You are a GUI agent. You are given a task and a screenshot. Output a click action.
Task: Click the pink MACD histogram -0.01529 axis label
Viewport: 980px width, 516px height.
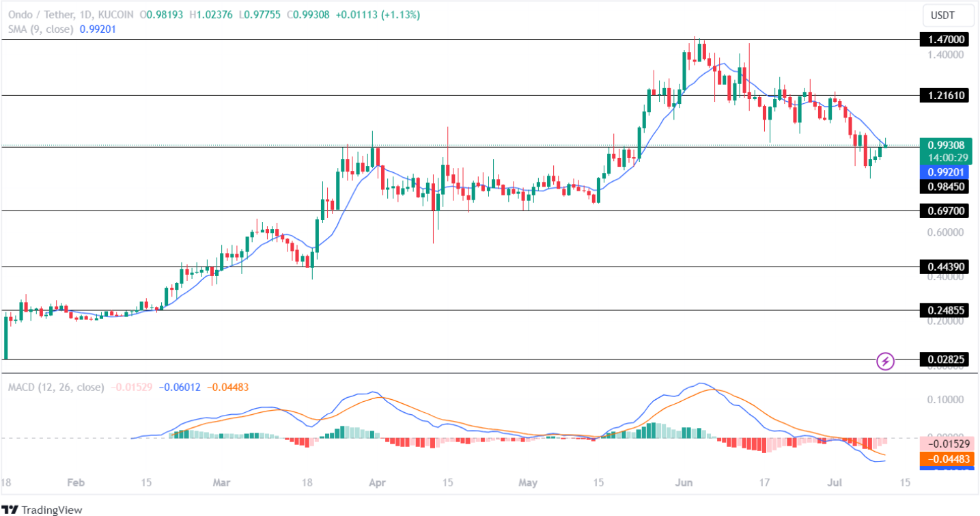946,446
